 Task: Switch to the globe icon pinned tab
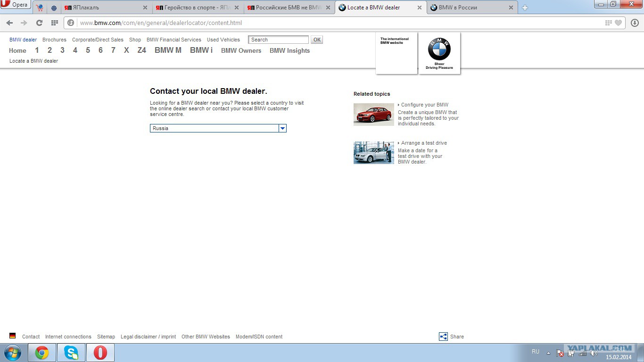pos(54,8)
